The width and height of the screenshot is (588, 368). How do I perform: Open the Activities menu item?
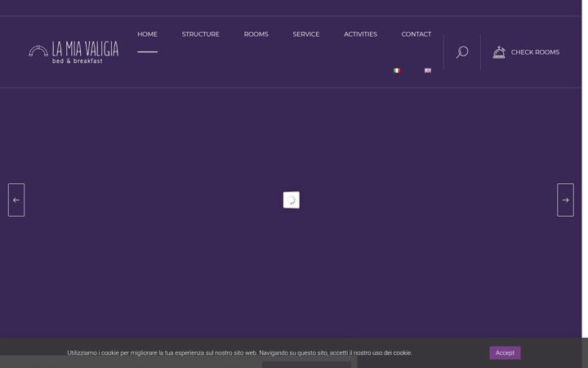[360, 34]
